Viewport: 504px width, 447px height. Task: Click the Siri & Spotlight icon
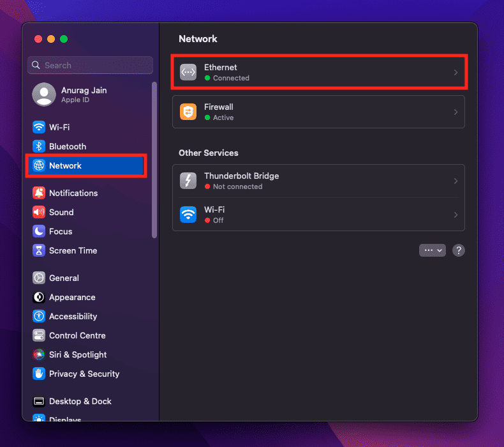point(38,354)
